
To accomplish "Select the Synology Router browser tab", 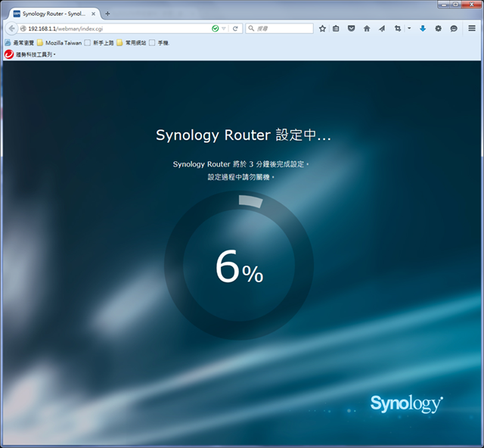I will [x=54, y=14].
